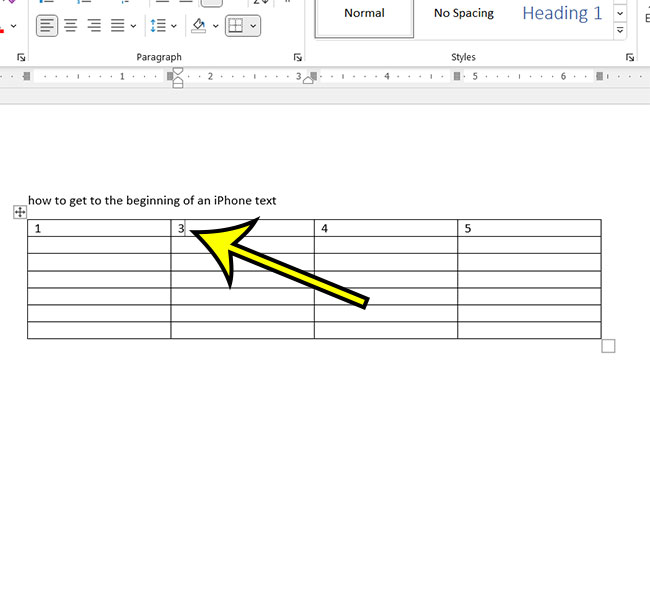Click the Right Indent marker on ruler

coord(308,80)
